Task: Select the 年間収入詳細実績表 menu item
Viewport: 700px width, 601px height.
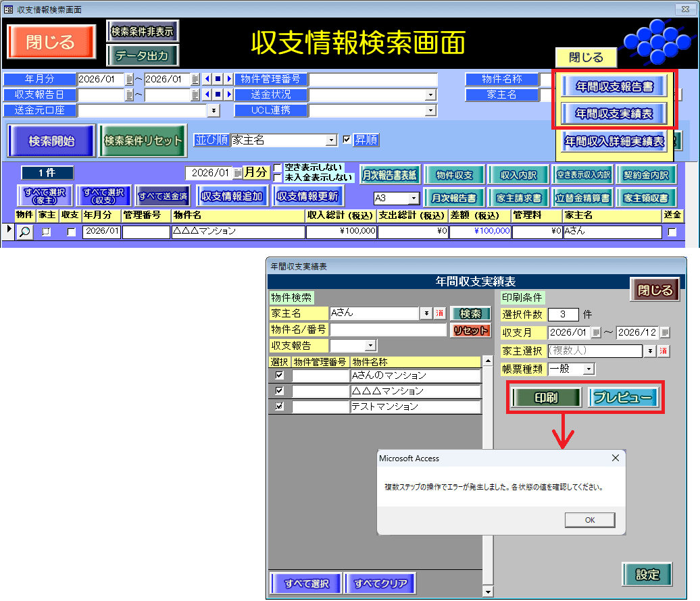Action: pyautogui.click(x=615, y=142)
